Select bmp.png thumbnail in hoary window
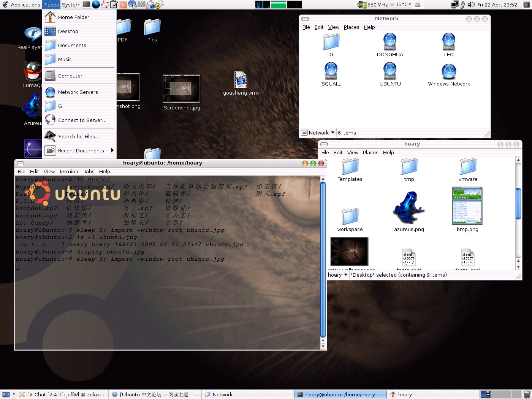 pos(467,209)
